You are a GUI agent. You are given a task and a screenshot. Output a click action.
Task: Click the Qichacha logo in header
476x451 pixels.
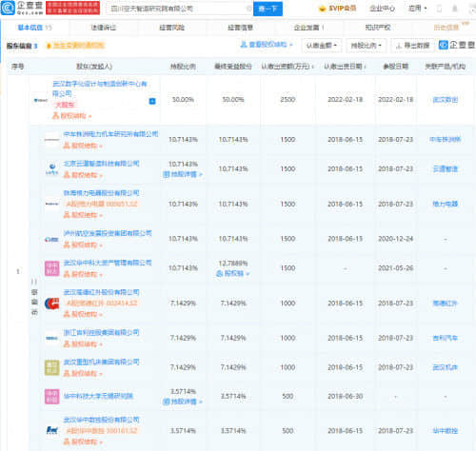pyautogui.click(x=22, y=8)
